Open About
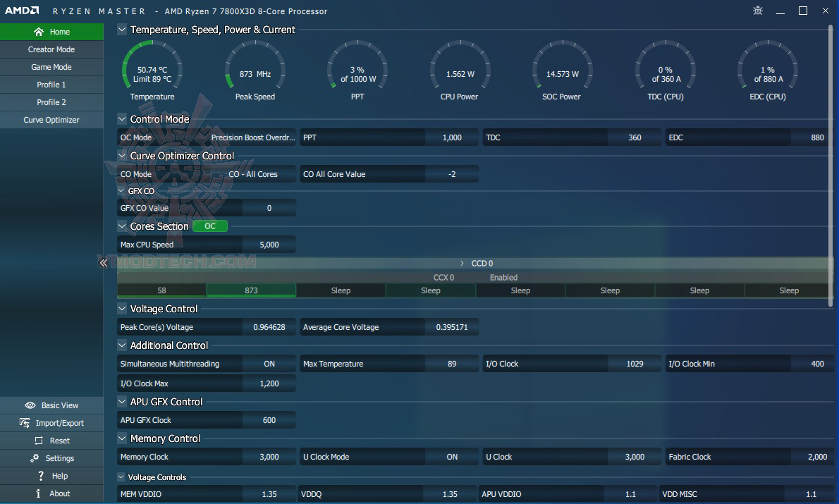Viewport: 839px width, 504px height. 52,493
